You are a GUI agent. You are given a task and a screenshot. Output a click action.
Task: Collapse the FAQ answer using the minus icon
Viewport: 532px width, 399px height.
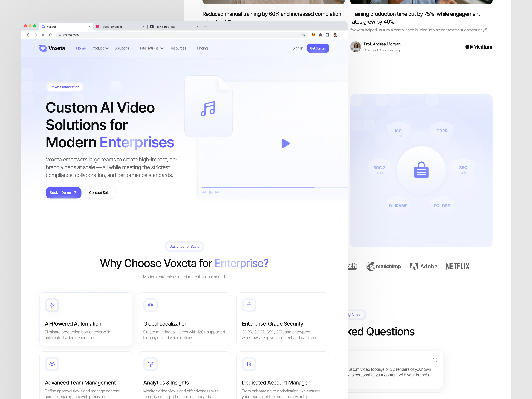(435, 360)
